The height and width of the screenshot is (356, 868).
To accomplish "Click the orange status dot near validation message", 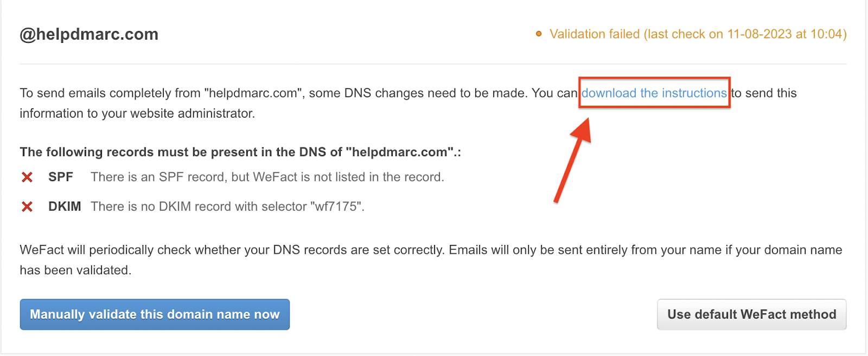I will tap(539, 34).
